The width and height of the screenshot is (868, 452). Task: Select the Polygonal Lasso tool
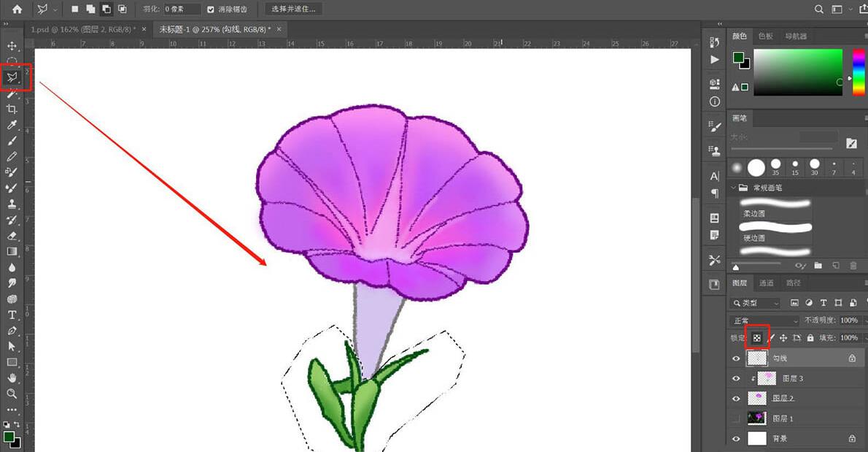(x=12, y=77)
